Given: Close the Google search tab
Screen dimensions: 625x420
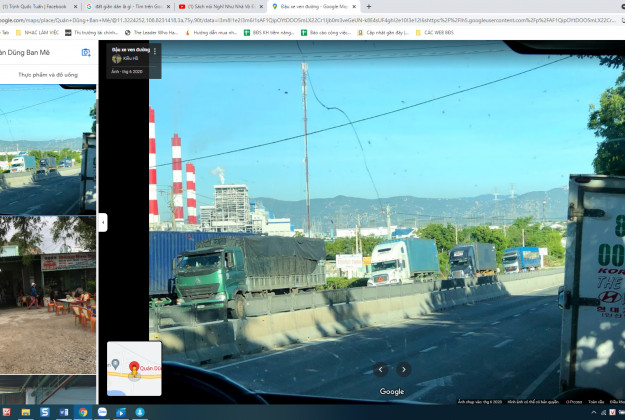Looking at the screenshot, I should click(168, 7).
